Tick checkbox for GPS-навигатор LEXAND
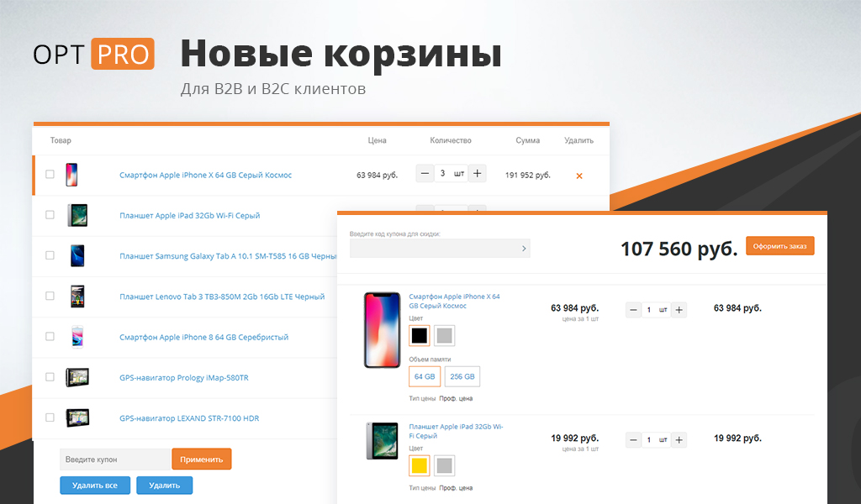This screenshot has height=504, width=861. click(x=50, y=417)
